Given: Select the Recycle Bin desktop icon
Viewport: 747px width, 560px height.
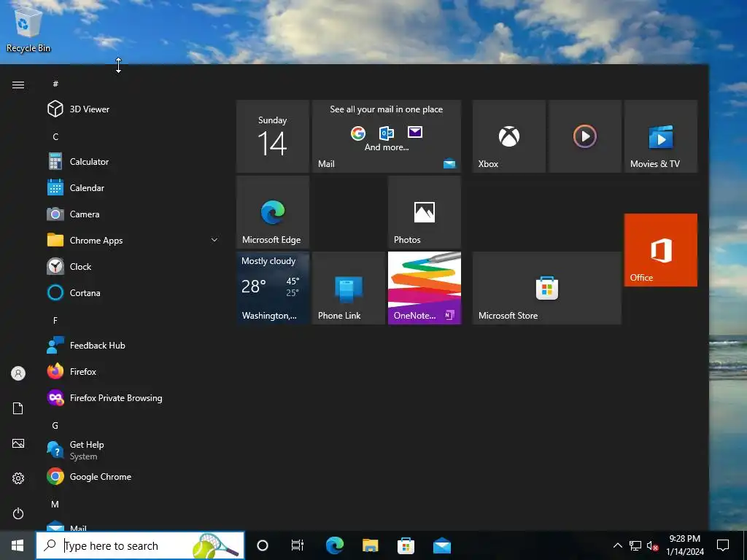Looking at the screenshot, I should [x=28, y=30].
